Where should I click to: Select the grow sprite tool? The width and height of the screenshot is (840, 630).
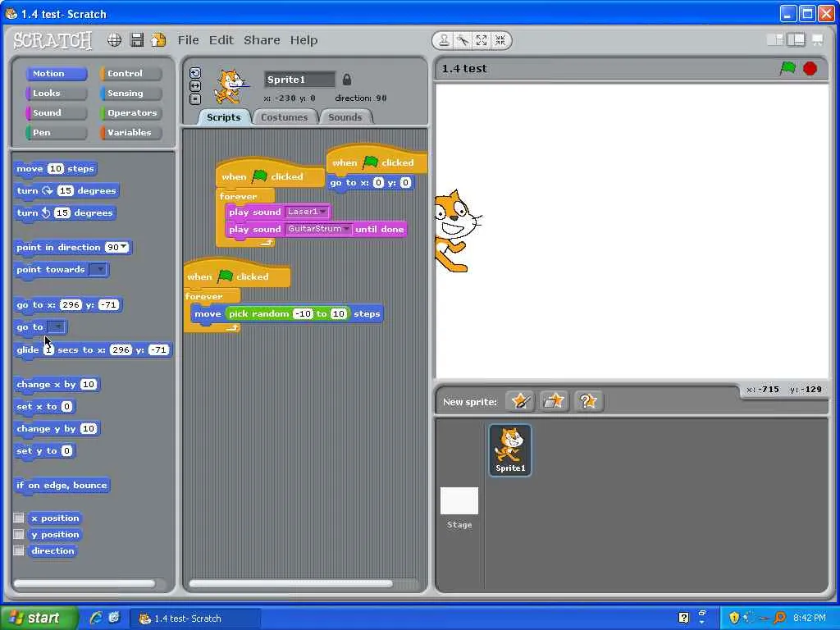click(482, 40)
